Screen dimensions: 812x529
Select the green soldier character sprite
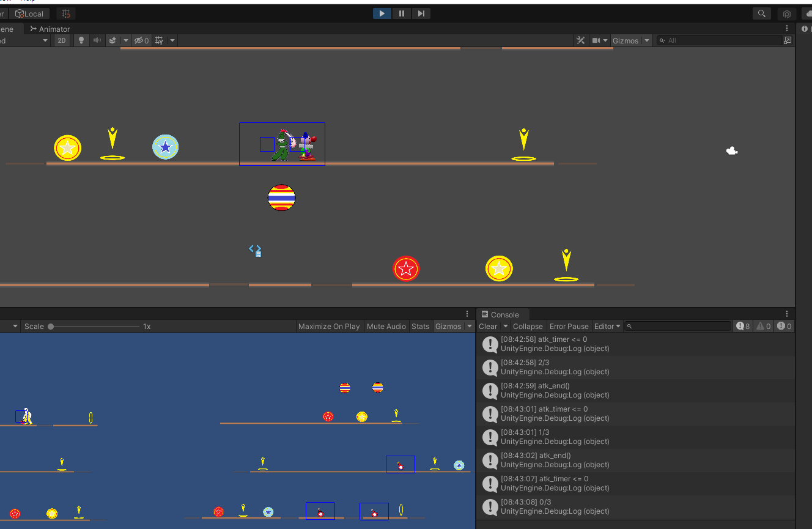pos(281,146)
